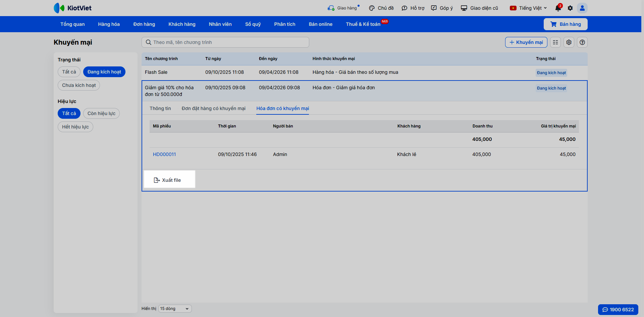Open the Thuế & Kế toán menu
Viewport: 644px width, 317px height.
tap(363, 24)
